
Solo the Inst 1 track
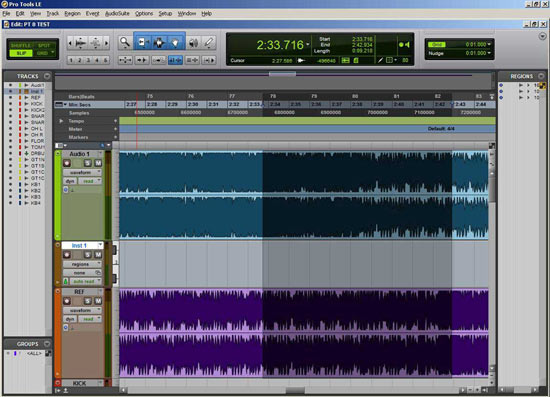87,255
